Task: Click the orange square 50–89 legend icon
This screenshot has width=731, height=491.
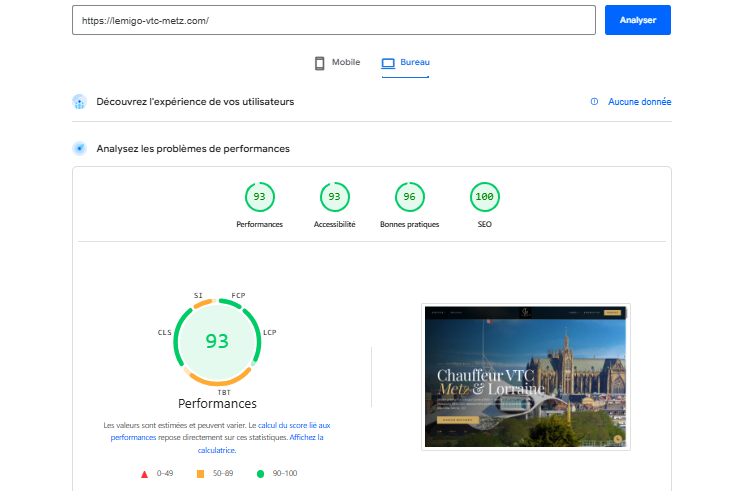Action: (200, 474)
